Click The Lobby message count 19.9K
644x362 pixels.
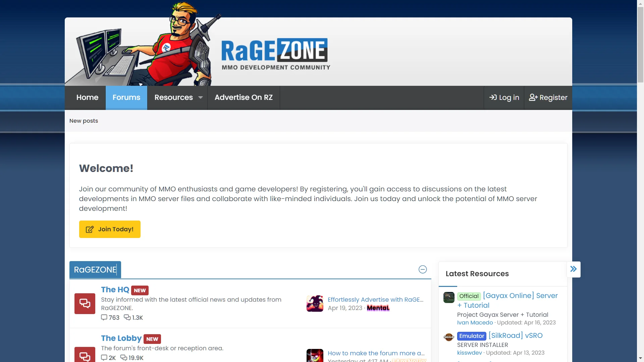coord(132,358)
